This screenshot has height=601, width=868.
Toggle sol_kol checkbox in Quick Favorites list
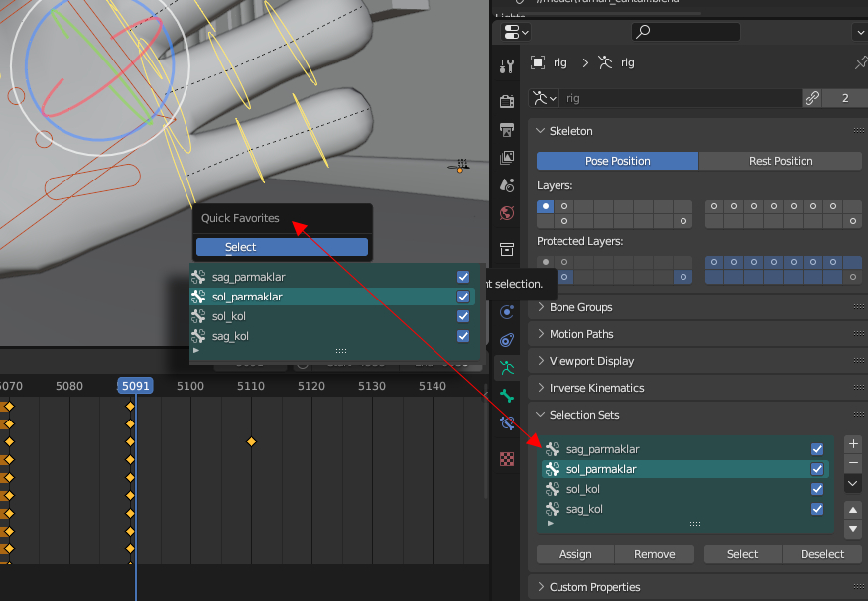tap(463, 316)
